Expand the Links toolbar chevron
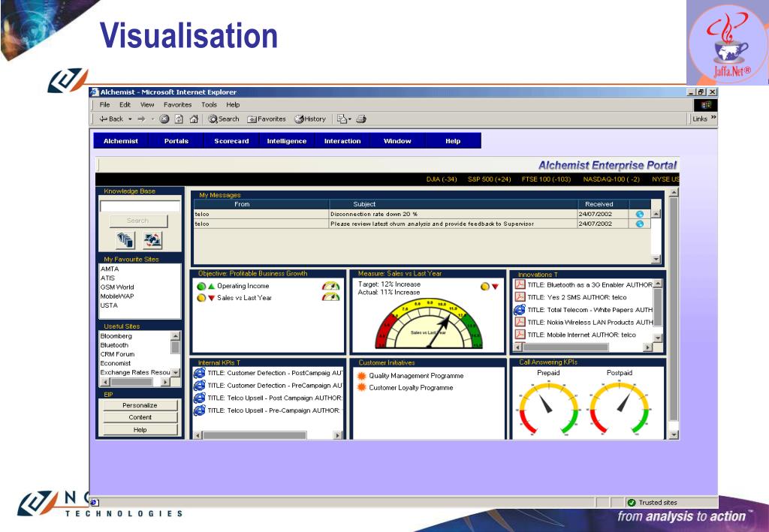This screenshot has height=532, width=769. [713, 118]
